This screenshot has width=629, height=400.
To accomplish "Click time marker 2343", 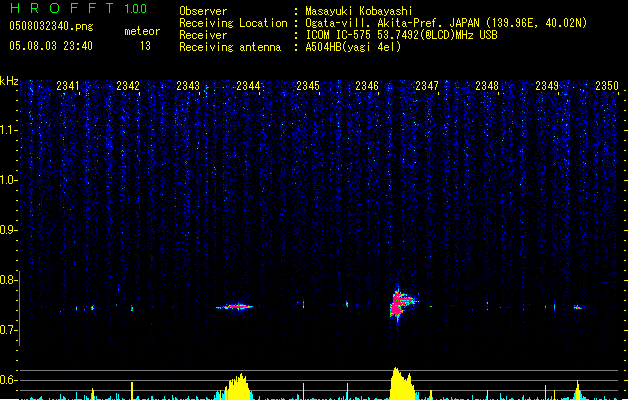I will pos(188,85).
